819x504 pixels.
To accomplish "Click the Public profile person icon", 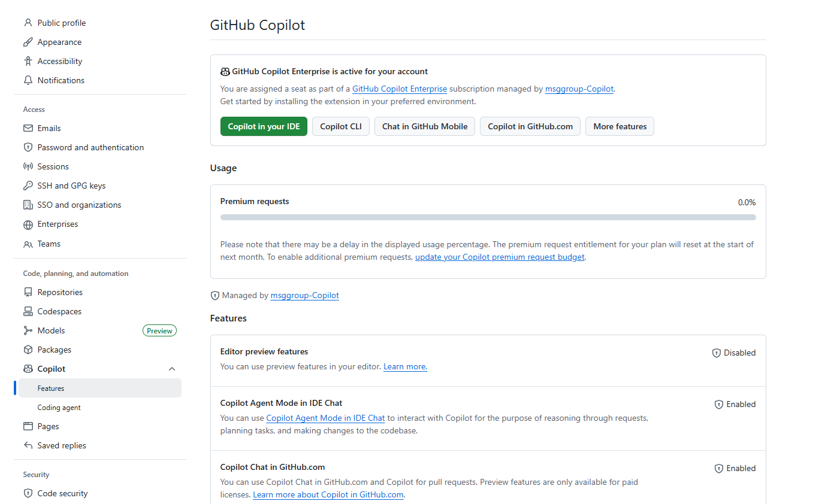I will 28,23.
